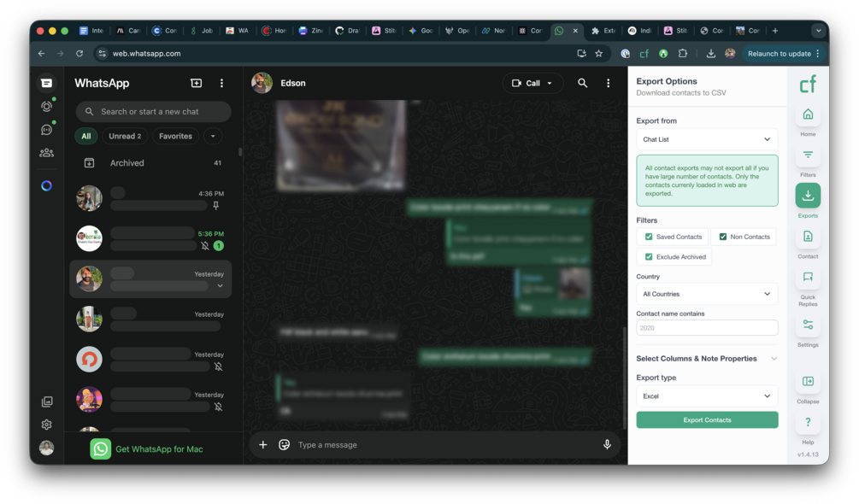Open the Archived chats row
Image resolution: width=859 pixels, height=504 pixels.
point(153,163)
